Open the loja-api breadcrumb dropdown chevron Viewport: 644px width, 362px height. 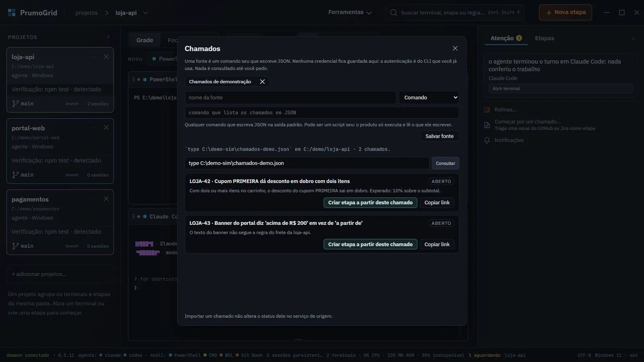click(x=146, y=13)
